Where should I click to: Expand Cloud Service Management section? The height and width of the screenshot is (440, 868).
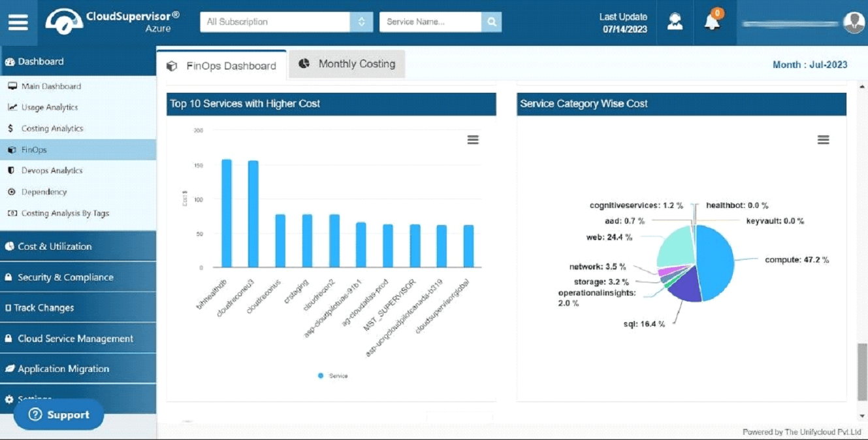click(x=78, y=339)
